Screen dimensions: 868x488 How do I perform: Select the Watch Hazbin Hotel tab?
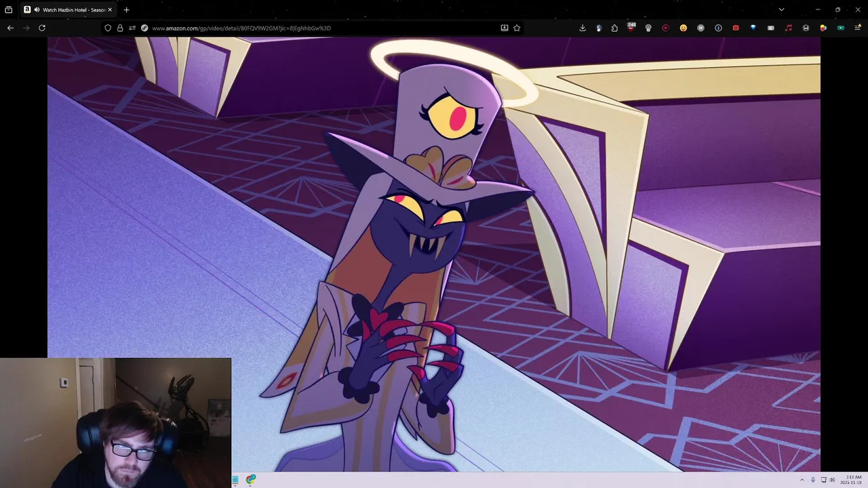pos(68,9)
